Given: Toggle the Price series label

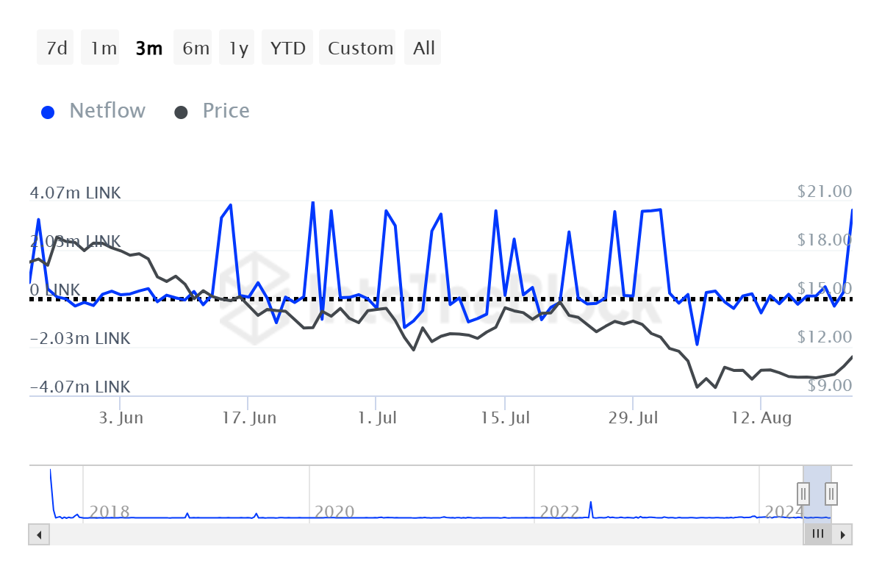Looking at the screenshot, I should pyautogui.click(x=226, y=111).
